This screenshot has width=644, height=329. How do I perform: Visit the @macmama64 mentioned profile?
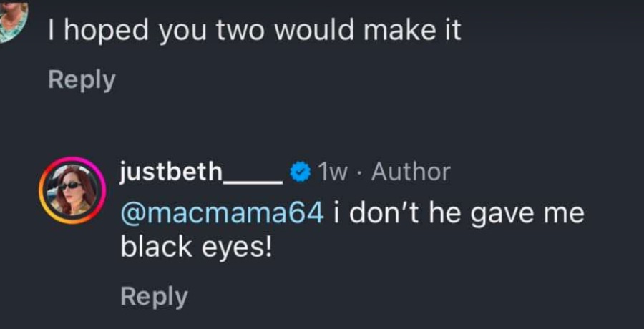coord(222,212)
